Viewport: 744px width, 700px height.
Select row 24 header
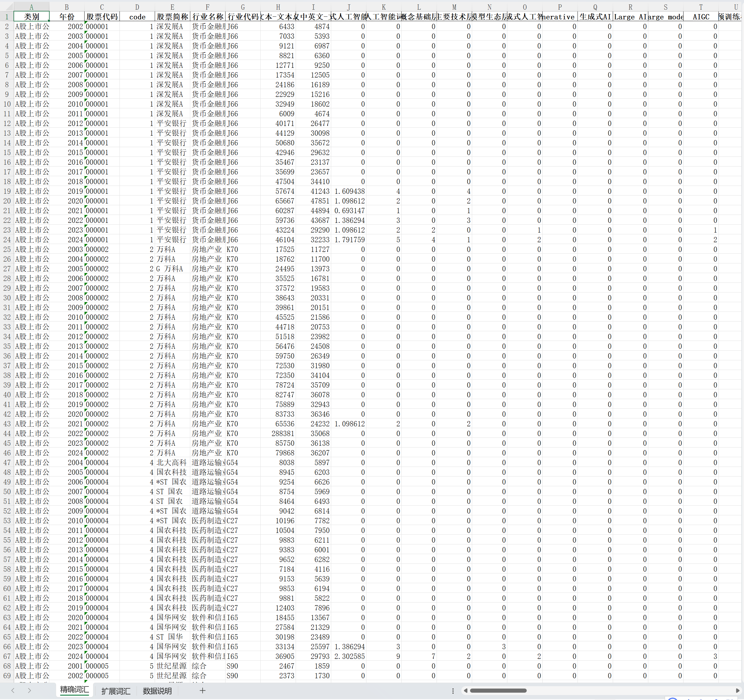7,240
